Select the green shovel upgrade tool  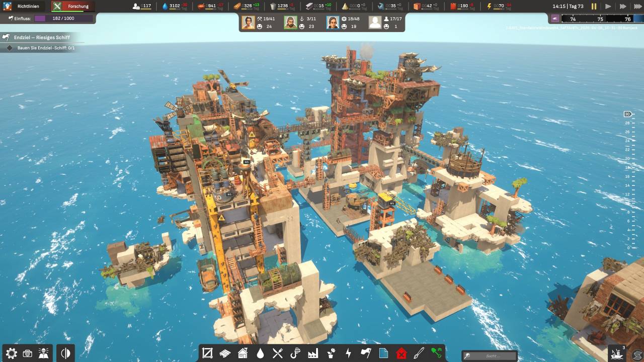pyautogui.click(x=436, y=353)
